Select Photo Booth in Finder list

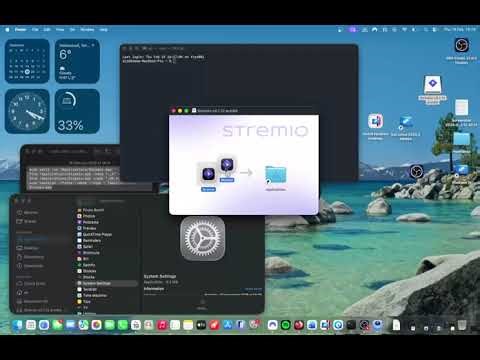91,210
